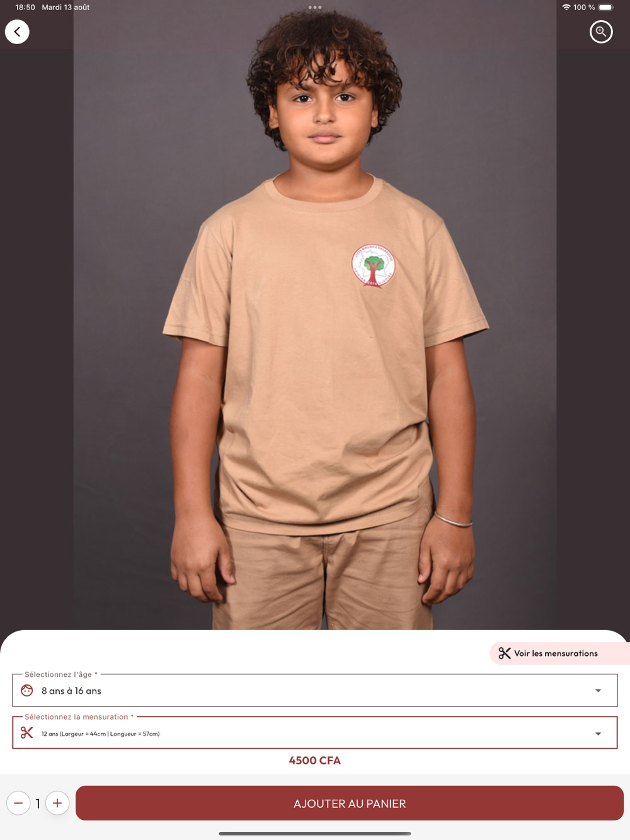Decrease quantity with the minus button

pos(18,803)
